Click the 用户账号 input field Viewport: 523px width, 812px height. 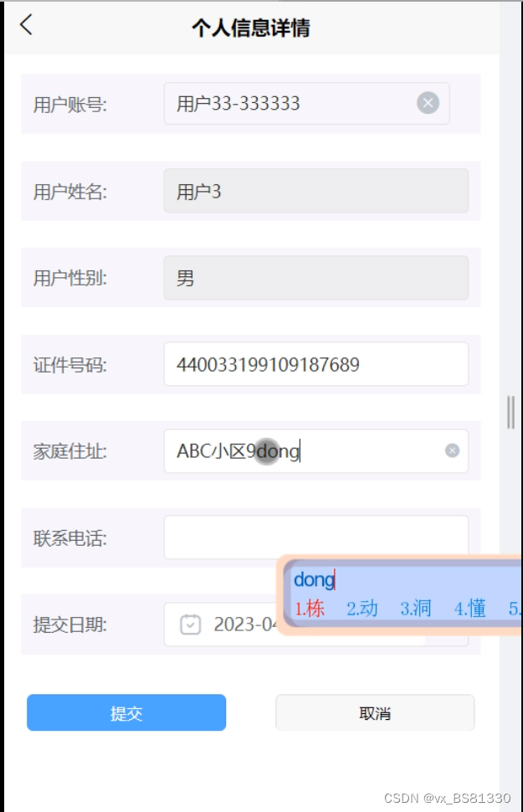point(306,103)
